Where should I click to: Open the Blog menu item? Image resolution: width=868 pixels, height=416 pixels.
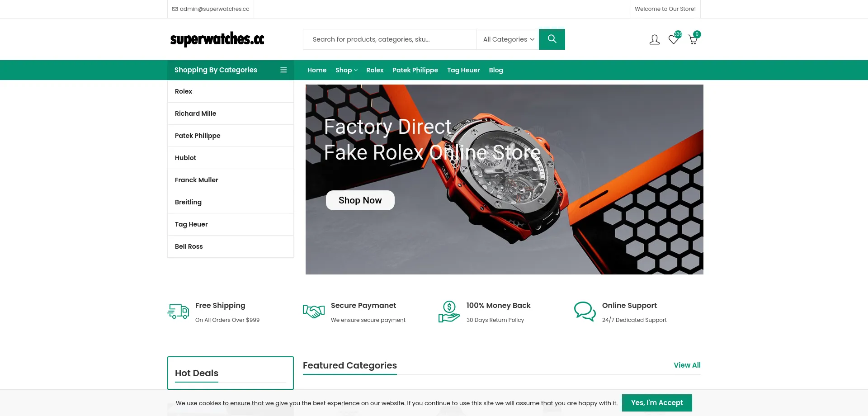496,70
